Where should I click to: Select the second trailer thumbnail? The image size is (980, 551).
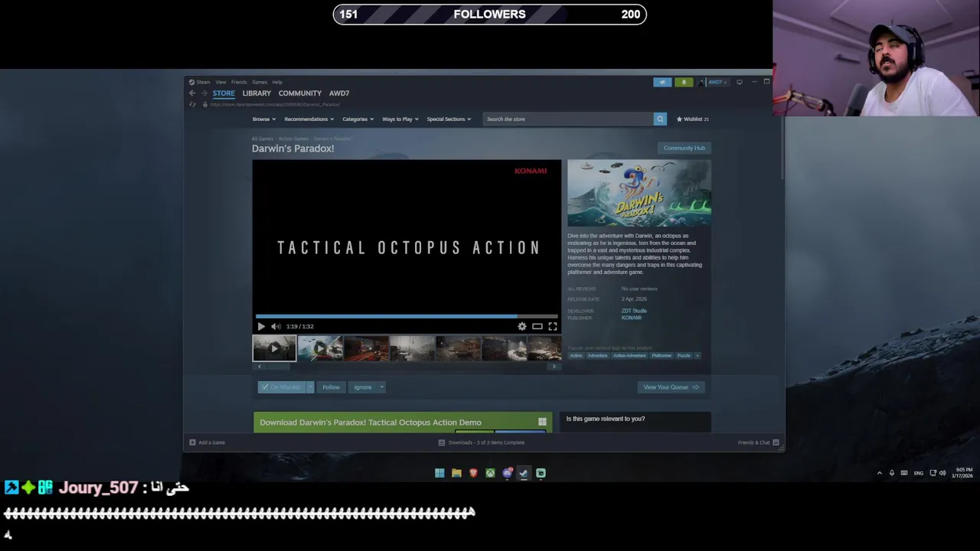tap(320, 348)
